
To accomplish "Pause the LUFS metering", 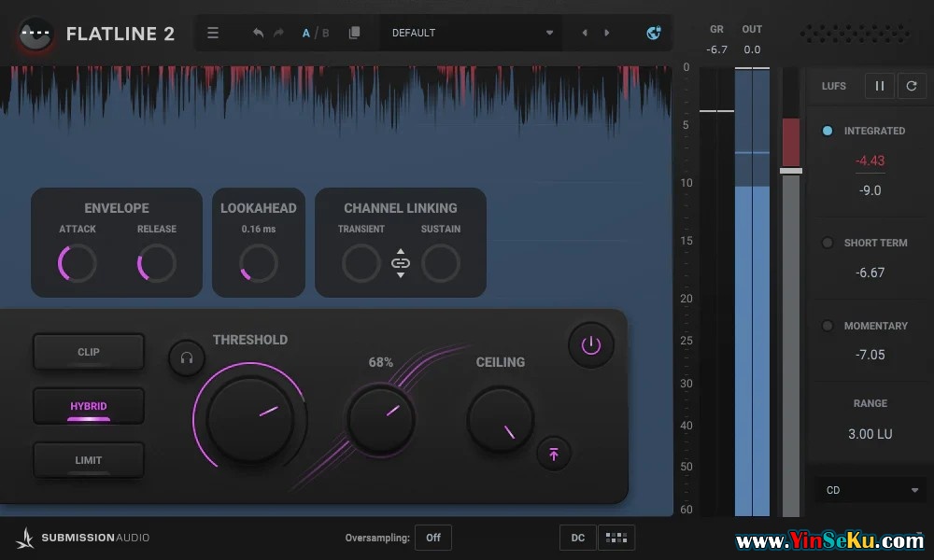I will pyautogui.click(x=879, y=86).
